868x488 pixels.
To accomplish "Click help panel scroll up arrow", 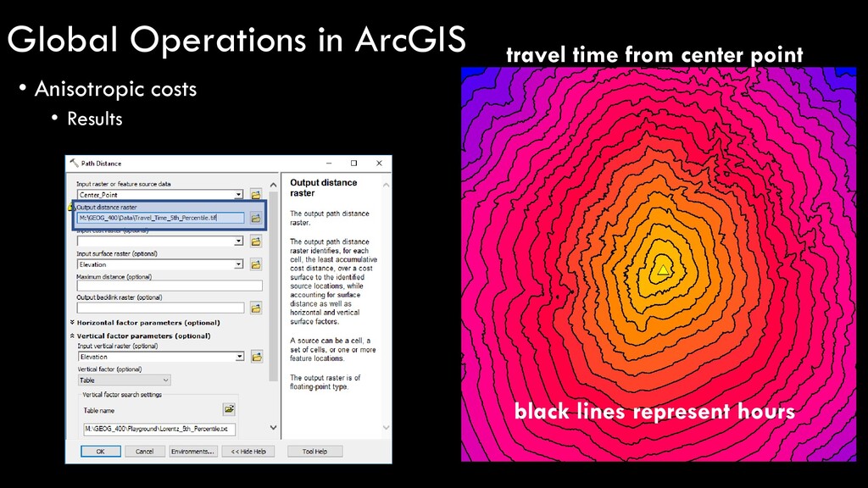I will [x=386, y=185].
